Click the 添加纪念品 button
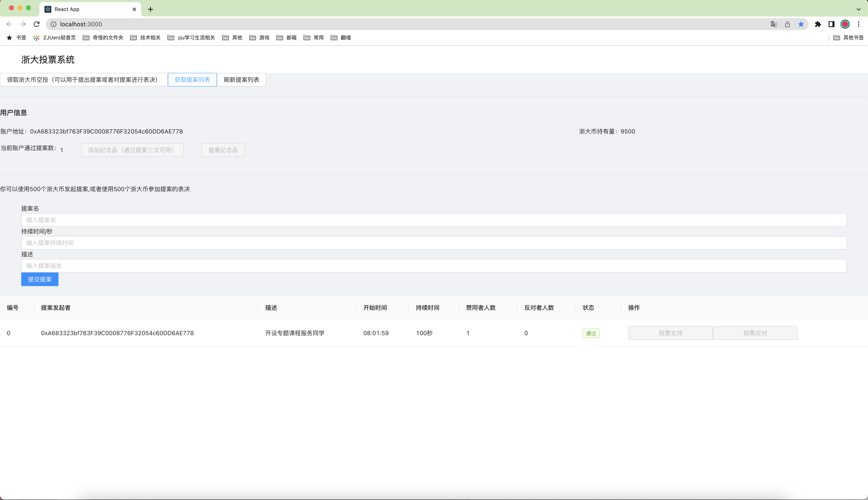This screenshot has height=500, width=868. click(x=132, y=150)
